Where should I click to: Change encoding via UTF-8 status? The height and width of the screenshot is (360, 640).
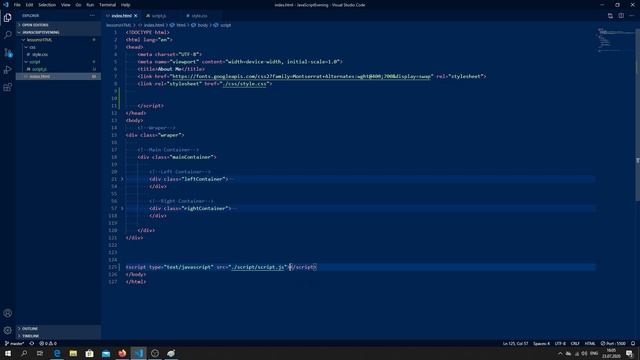560,343
